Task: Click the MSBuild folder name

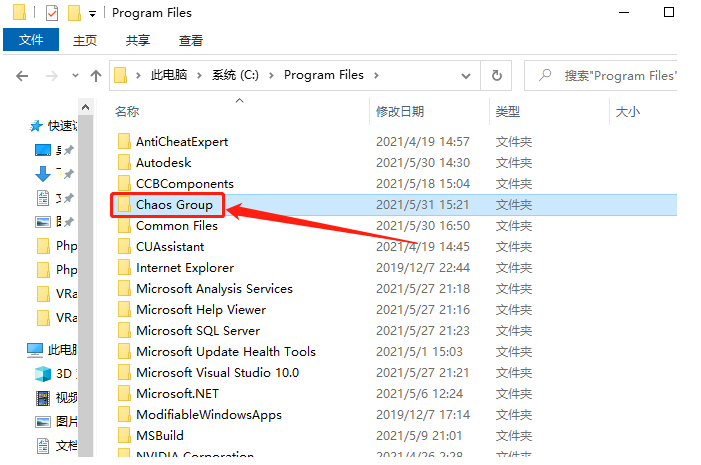Action: click(160, 435)
